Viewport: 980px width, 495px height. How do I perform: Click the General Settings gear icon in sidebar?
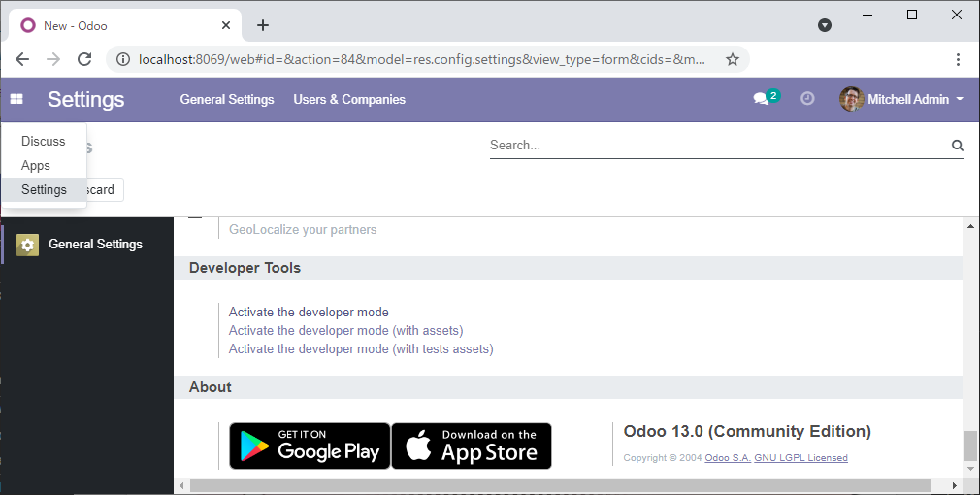coord(27,245)
